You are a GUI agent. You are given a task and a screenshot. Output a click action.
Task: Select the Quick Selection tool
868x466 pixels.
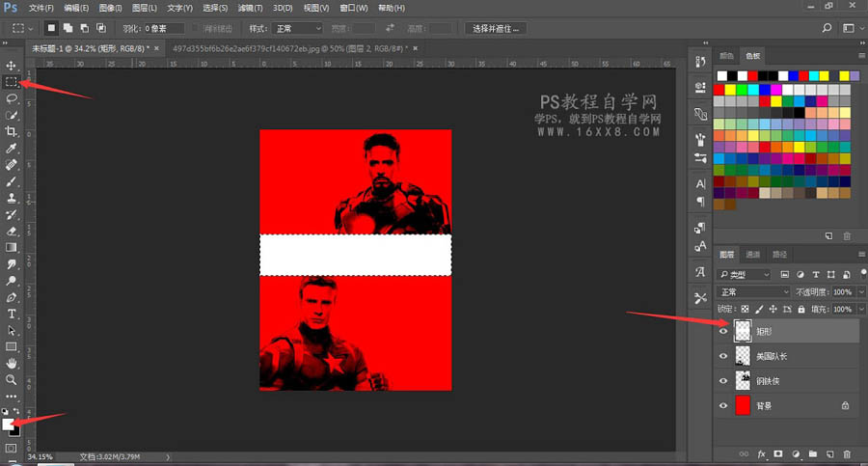click(x=11, y=115)
